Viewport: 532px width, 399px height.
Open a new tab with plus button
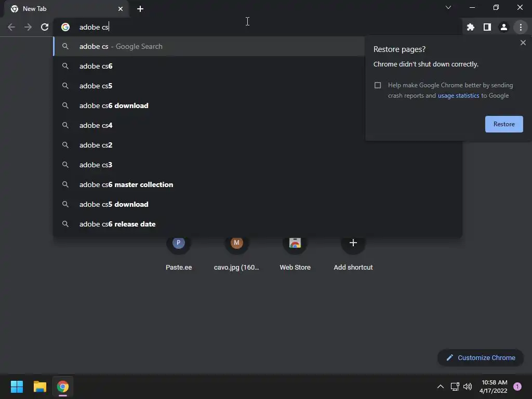click(x=140, y=9)
